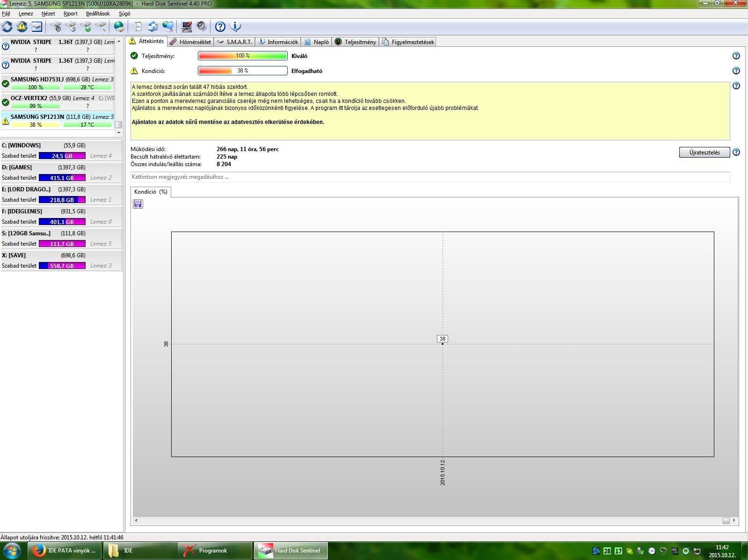The image size is (748, 560).
Task: Click the disk with clock test icon
Action: tap(71, 27)
